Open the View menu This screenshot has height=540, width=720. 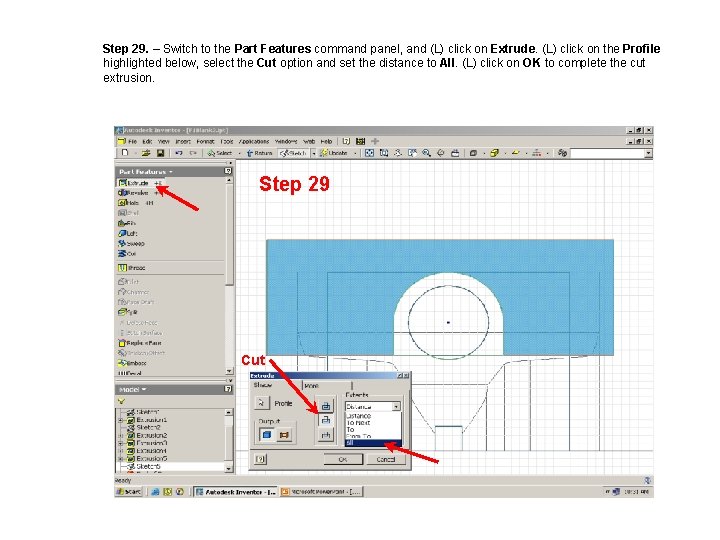coord(163,141)
